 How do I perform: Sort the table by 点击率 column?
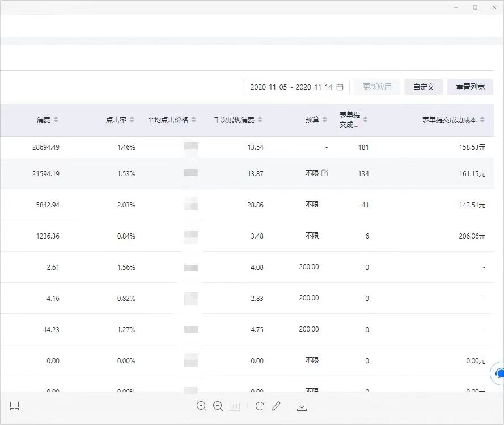120,120
